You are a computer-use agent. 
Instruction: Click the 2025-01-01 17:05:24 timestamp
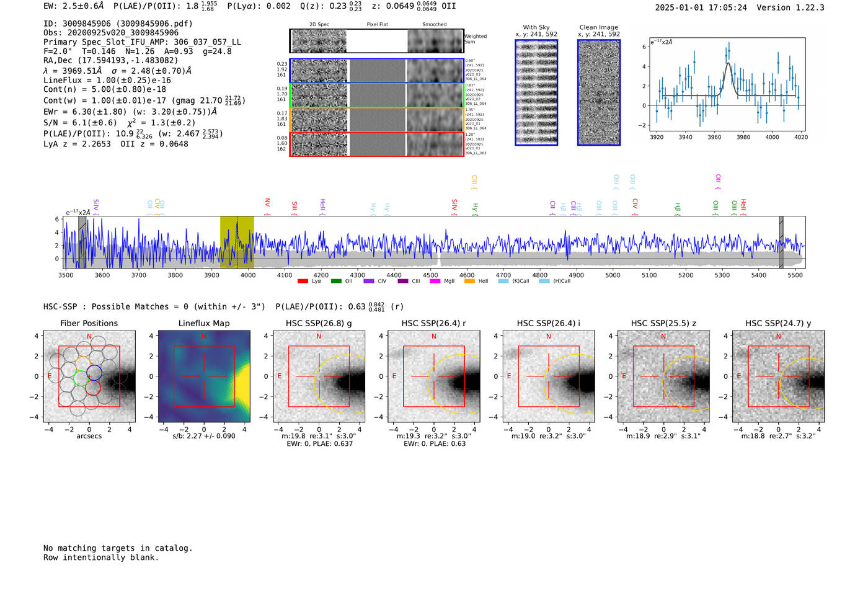pyautogui.click(x=701, y=8)
